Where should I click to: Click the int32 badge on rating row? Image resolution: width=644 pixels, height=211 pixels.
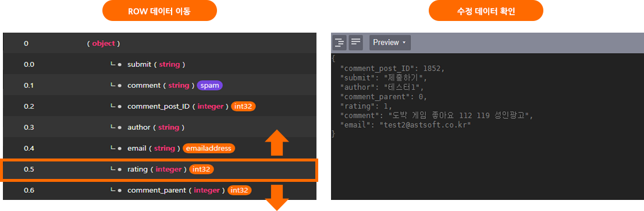(202, 169)
